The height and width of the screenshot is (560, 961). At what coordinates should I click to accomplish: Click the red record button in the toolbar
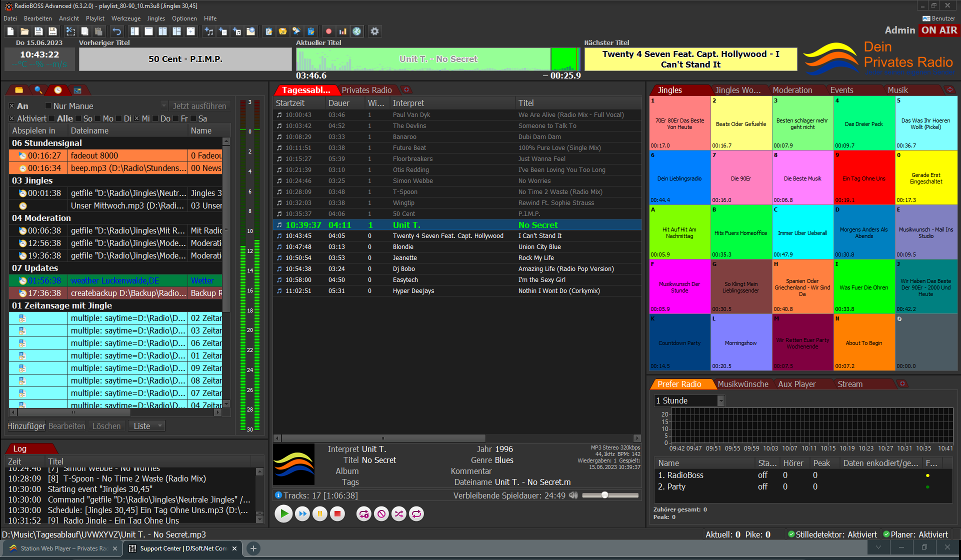(x=328, y=31)
